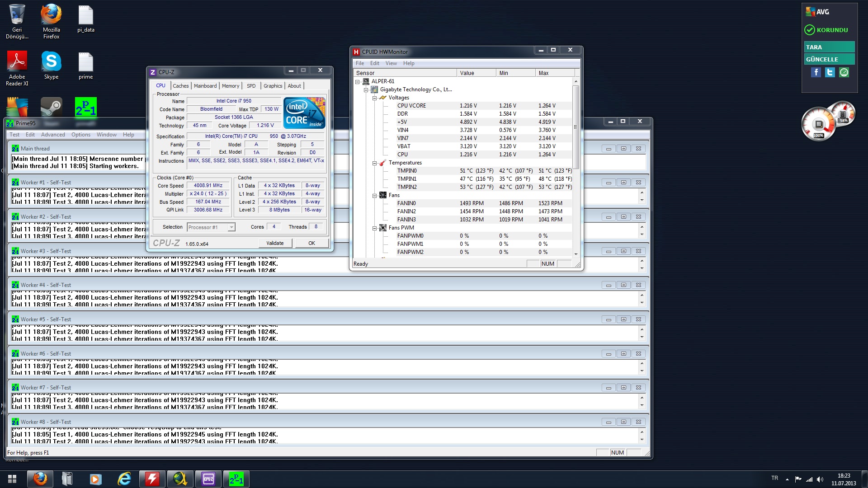This screenshot has width=868, height=488.
Task: Click the CPU-Z multiplier field value
Action: [x=208, y=194]
